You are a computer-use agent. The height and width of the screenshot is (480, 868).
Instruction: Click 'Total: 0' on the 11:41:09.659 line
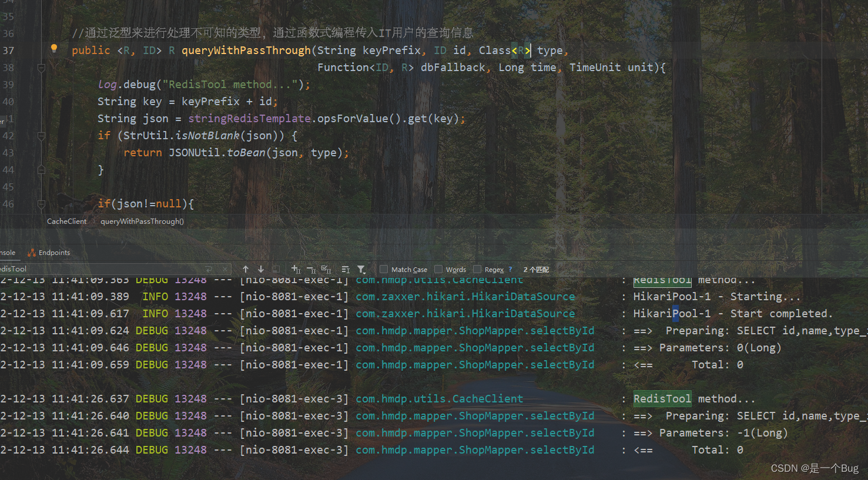(717, 365)
